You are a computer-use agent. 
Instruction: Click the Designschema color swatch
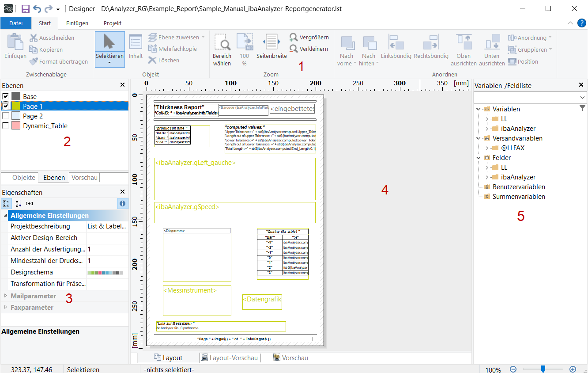tap(105, 273)
